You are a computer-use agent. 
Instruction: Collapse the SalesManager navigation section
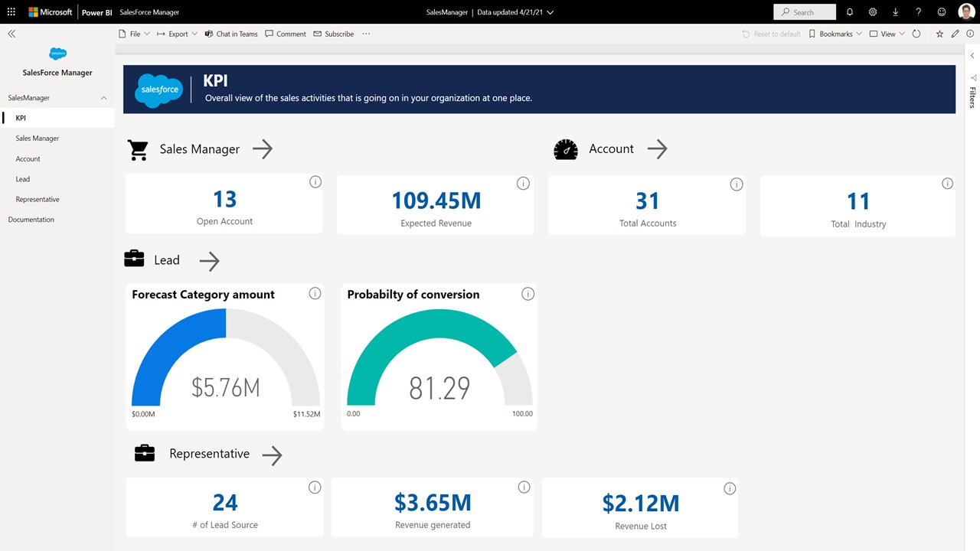tap(104, 98)
